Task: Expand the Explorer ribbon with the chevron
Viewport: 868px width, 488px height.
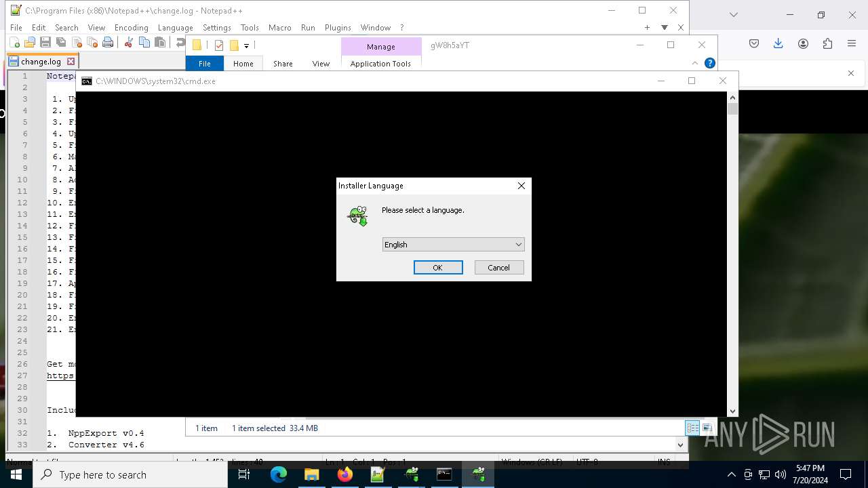Action: [x=694, y=63]
